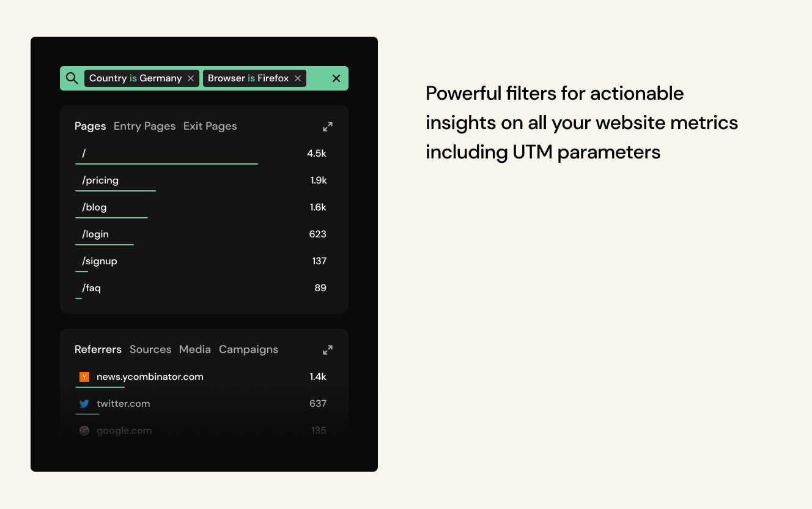Open the Sources tab

pos(150,349)
